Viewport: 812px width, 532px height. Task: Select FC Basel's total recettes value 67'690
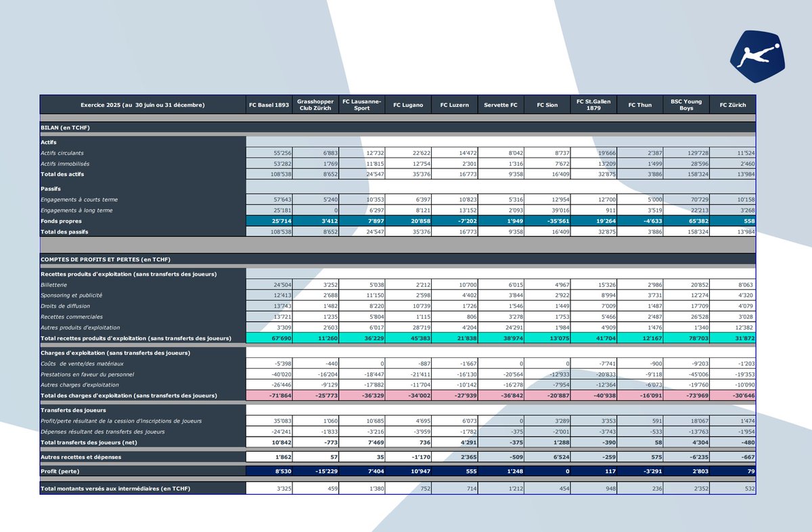click(x=269, y=338)
